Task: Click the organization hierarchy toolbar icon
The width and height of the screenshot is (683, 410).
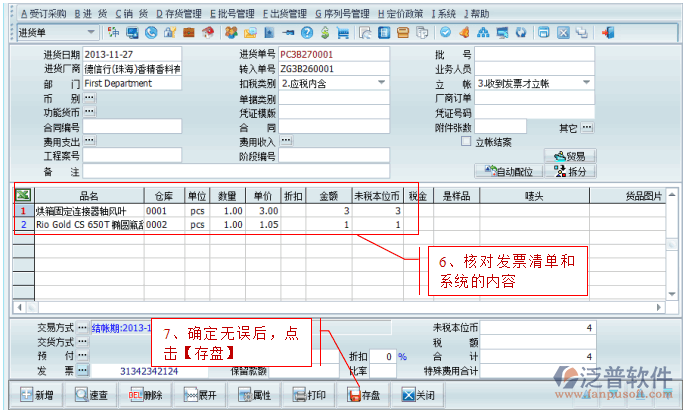Action: 483,32
